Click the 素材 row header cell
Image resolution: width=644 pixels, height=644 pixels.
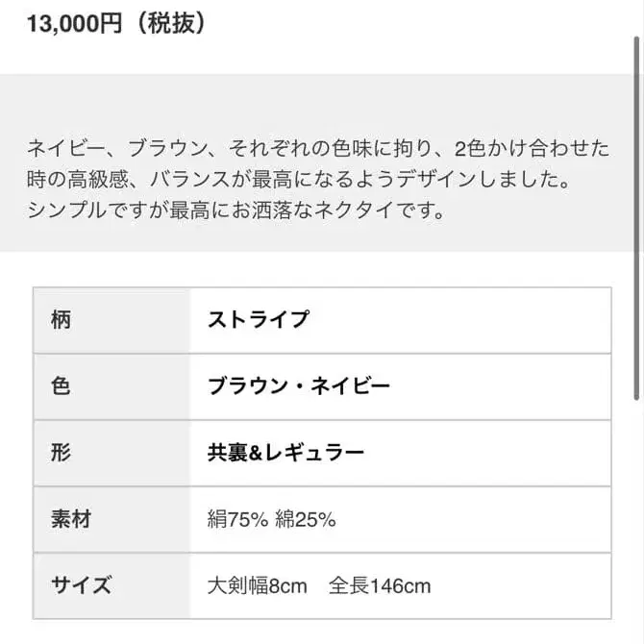[x=111, y=519]
